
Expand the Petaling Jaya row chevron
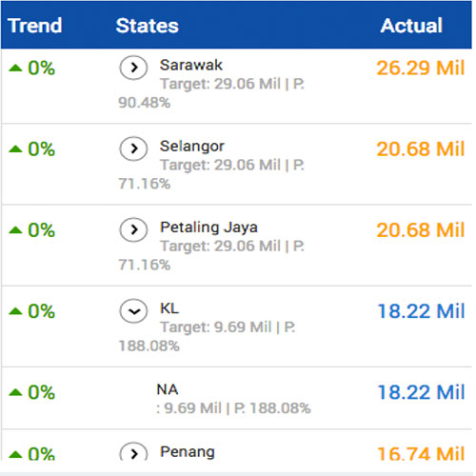133,229
